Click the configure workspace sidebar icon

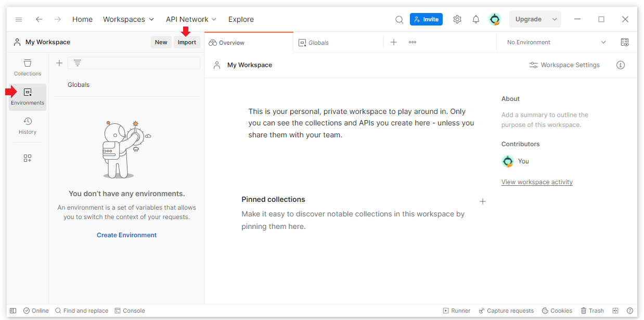tap(28, 158)
